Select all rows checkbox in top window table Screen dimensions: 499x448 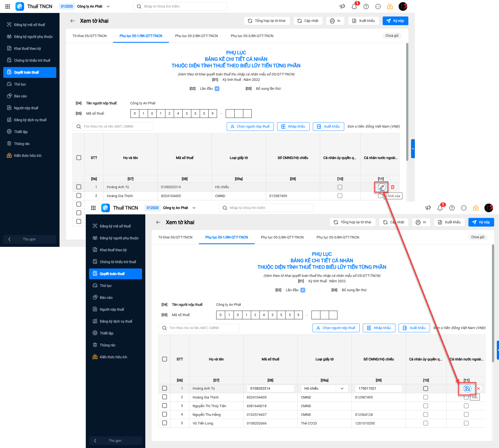(79, 158)
